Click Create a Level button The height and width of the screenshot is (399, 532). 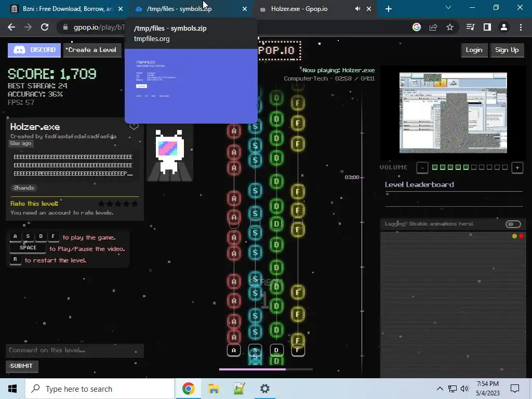point(92,50)
